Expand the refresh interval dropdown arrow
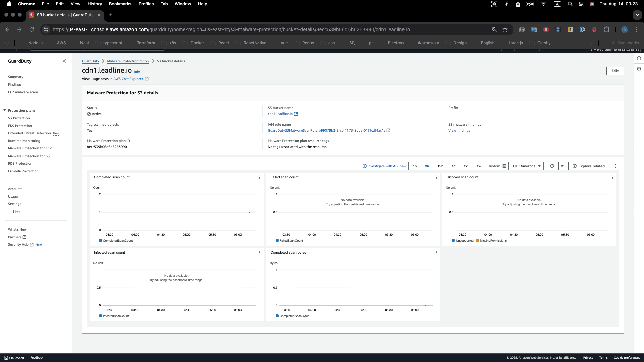Viewport: 644px width, 362px height. click(x=562, y=166)
